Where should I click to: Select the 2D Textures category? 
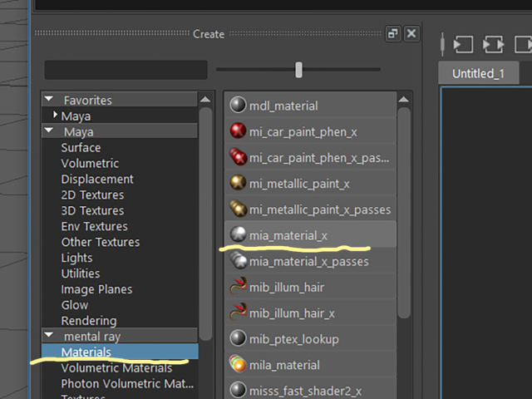click(92, 195)
